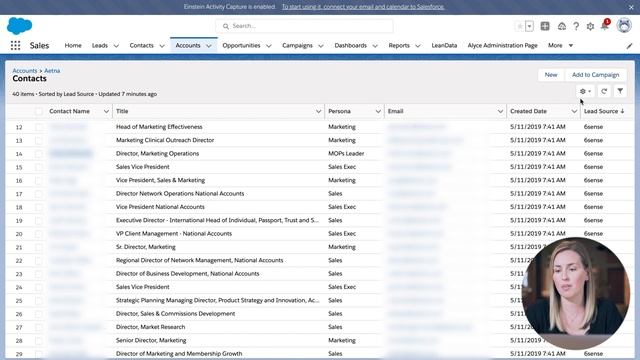
Task: Click 'Director, Marketing Operations' title cell
Action: 158,153
